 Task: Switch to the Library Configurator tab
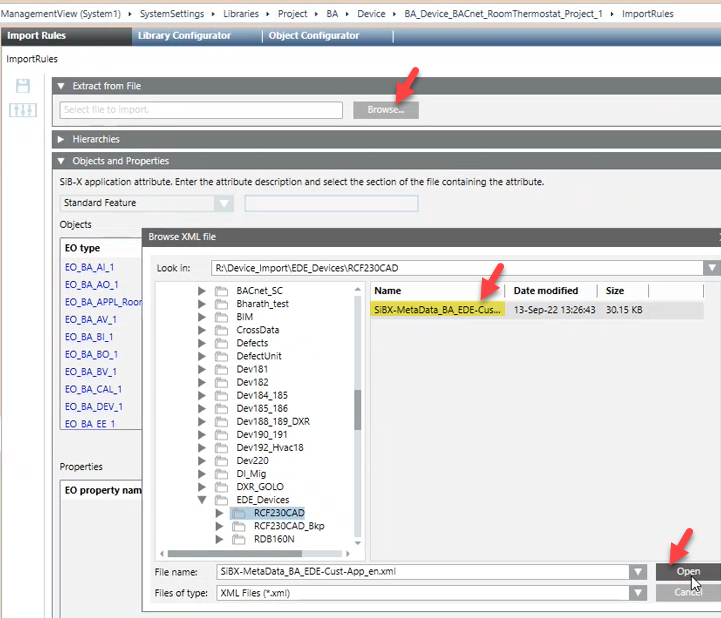pos(184,36)
